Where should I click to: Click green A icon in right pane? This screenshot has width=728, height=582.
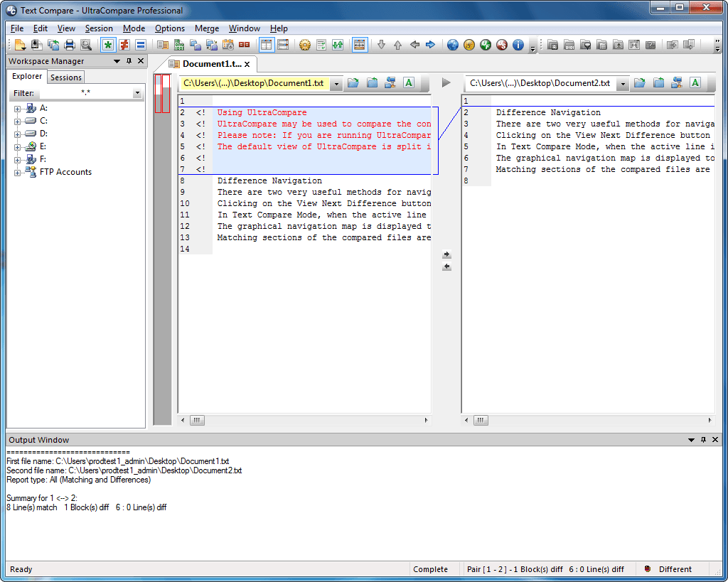click(695, 83)
